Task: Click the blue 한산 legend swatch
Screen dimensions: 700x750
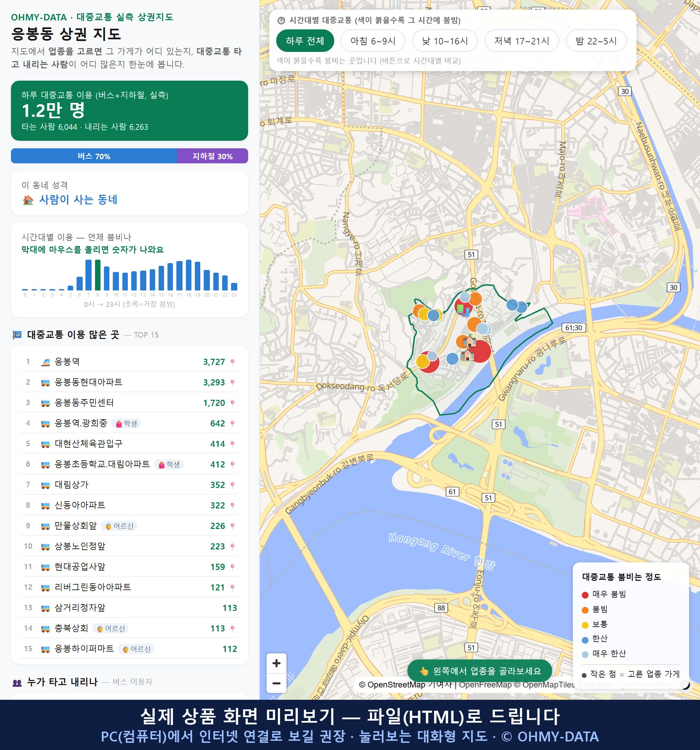Action: tap(585, 640)
